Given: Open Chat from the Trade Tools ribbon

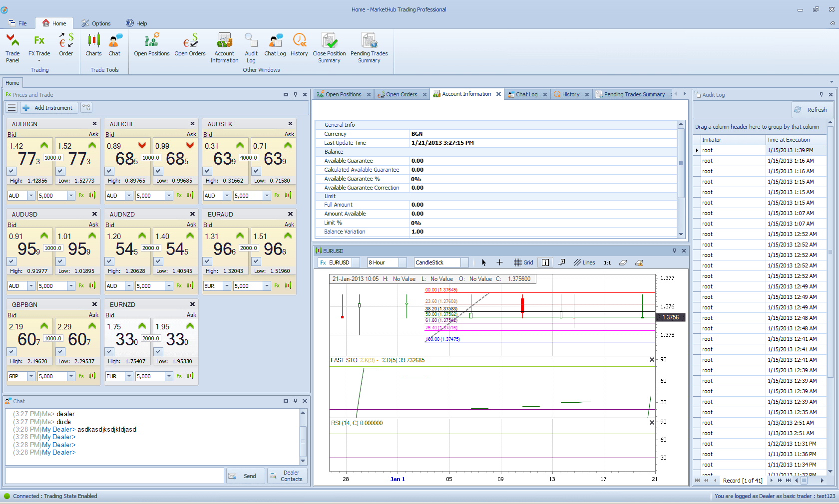Looking at the screenshot, I should click(114, 45).
